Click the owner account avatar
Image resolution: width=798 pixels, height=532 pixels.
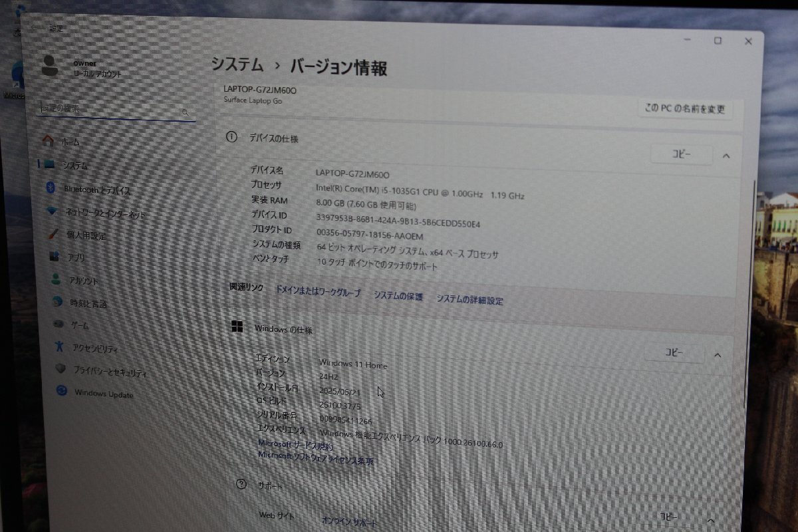click(50, 65)
